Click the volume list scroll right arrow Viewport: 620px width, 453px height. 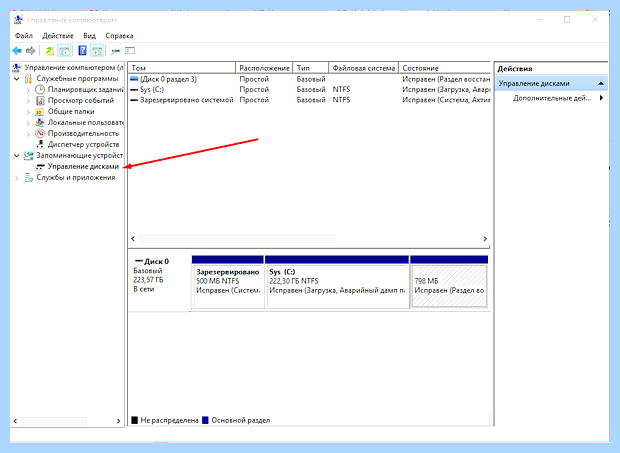[485, 239]
